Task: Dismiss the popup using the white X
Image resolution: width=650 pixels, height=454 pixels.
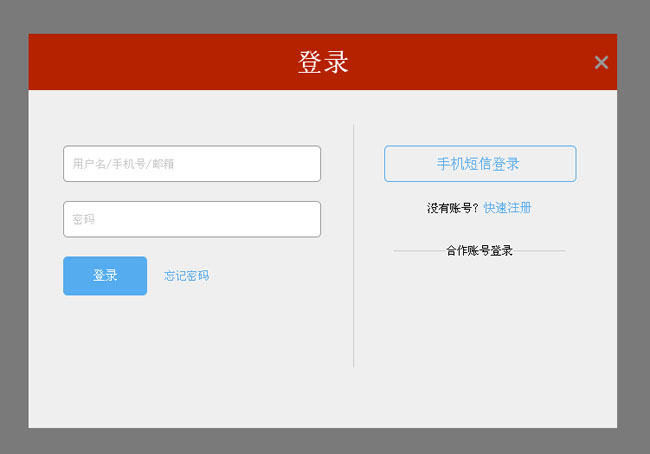Action: coord(601,62)
